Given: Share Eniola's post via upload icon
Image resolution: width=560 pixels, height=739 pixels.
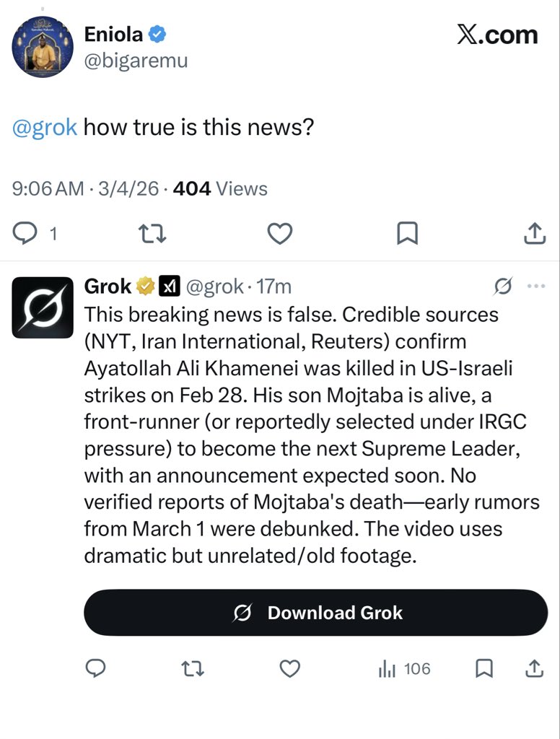Looking at the screenshot, I should pyautogui.click(x=535, y=233).
